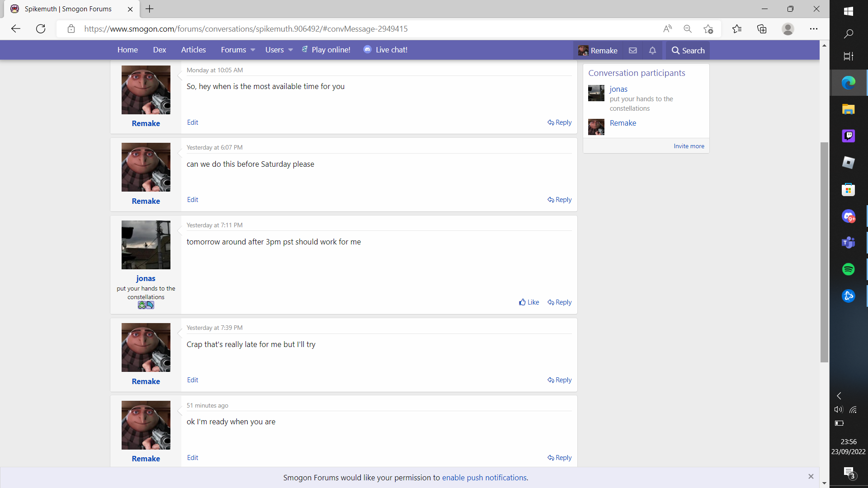
Task: Dismiss the push notifications banner
Action: [x=811, y=477]
